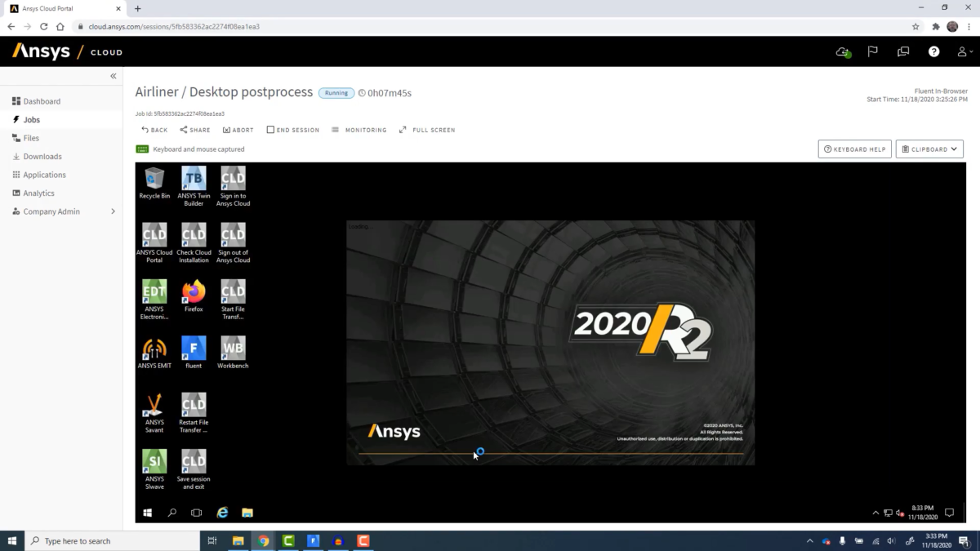Open Task View in remote taskbar
This screenshot has height=551, width=980.
(197, 513)
